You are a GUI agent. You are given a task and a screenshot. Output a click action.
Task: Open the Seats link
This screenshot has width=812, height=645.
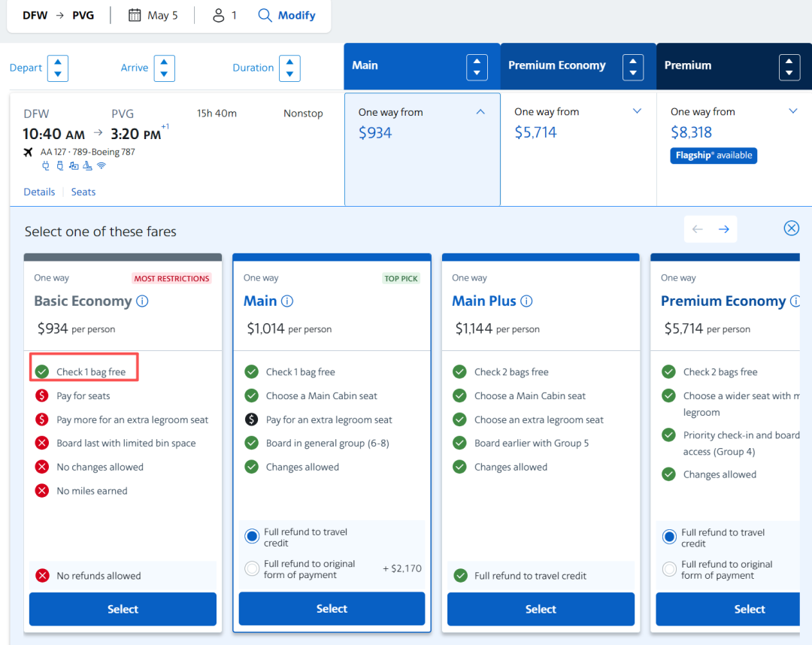pyautogui.click(x=83, y=192)
